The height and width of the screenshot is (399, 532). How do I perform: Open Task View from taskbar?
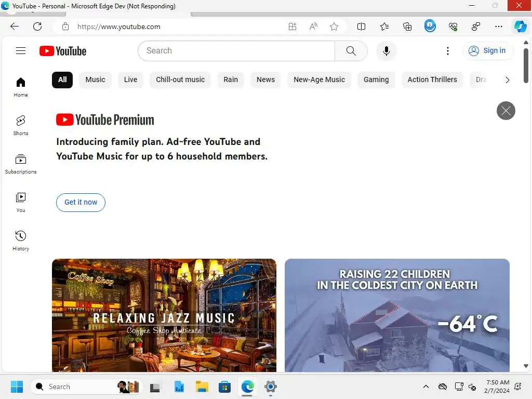[x=155, y=387]
